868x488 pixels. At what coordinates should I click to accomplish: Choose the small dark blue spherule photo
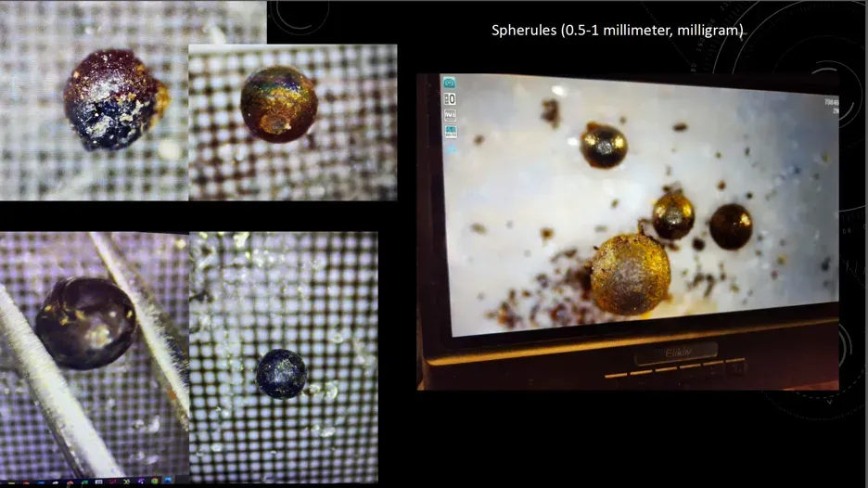coord(281,372)
